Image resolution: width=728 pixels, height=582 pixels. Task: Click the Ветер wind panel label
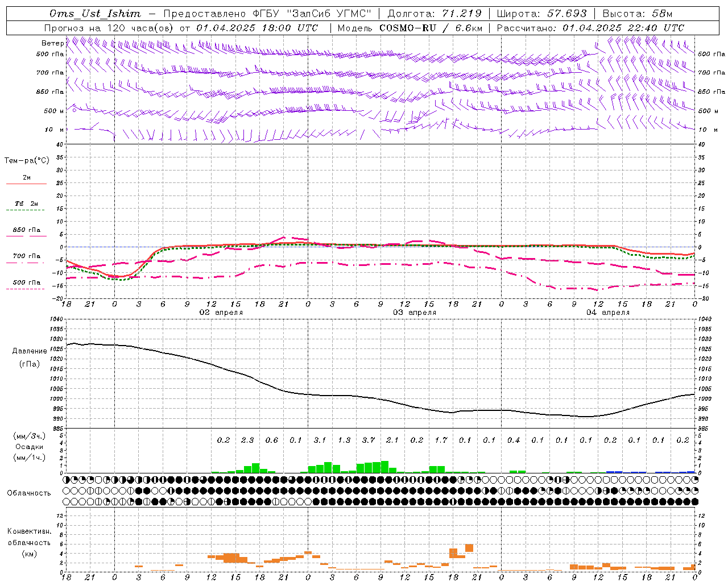click(x=52, y=43)
